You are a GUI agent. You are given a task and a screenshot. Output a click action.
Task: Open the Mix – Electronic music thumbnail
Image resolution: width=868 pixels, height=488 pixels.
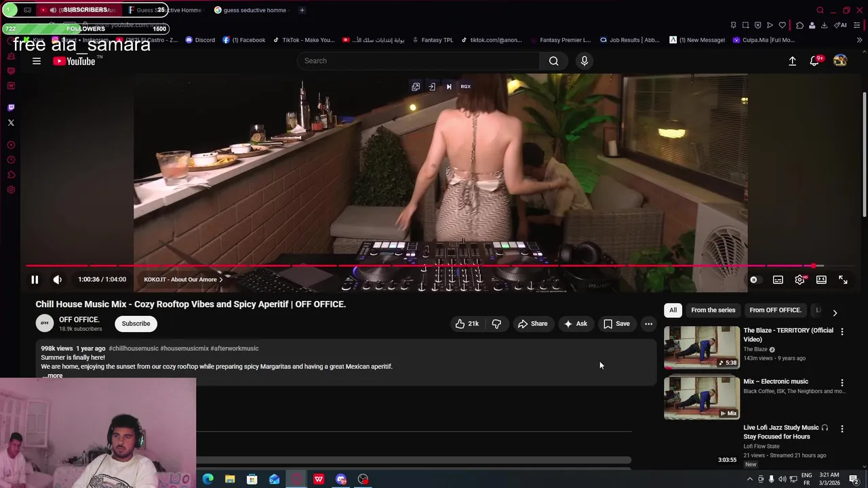pyautogui.click(x=702, y=399)
